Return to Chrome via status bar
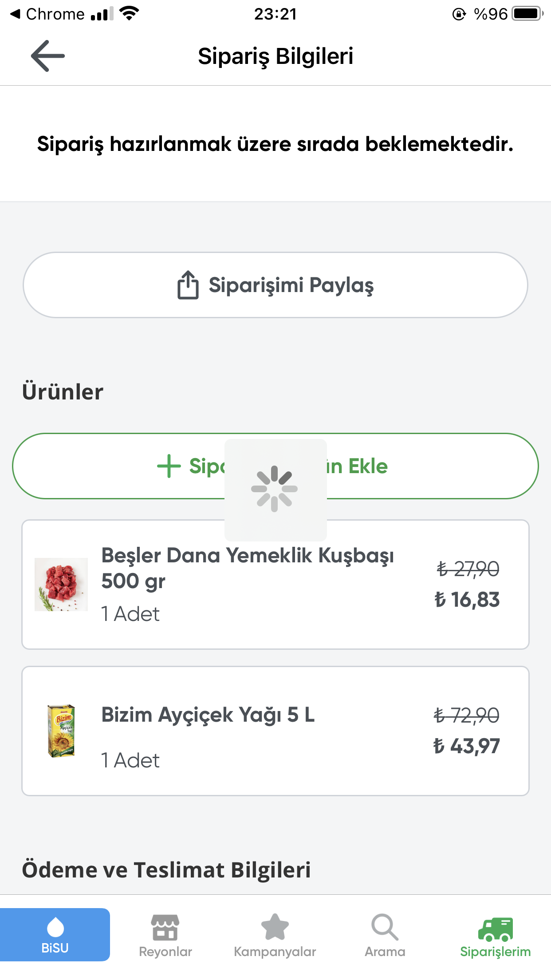551x980 pixels. [x=47, y=14]
